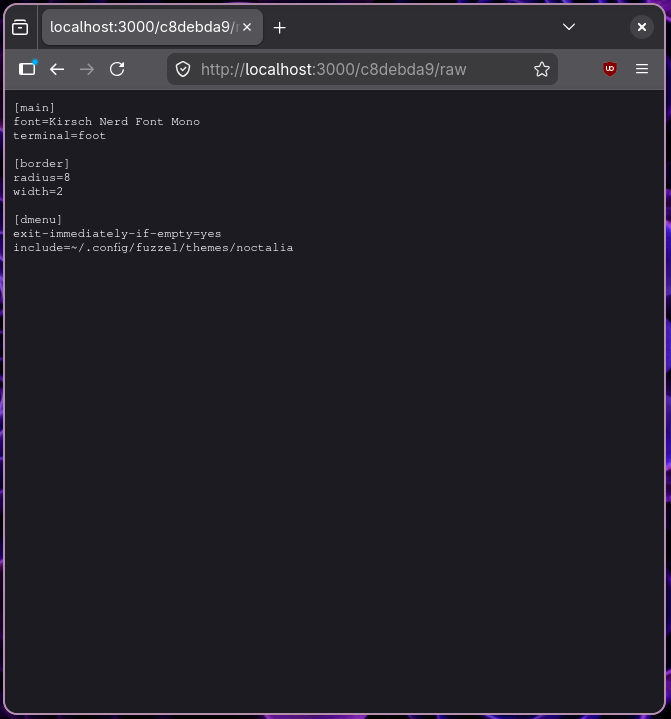Open the tracking protection shield panel
The height and width of the screenshot is (719, 671).
182,69
